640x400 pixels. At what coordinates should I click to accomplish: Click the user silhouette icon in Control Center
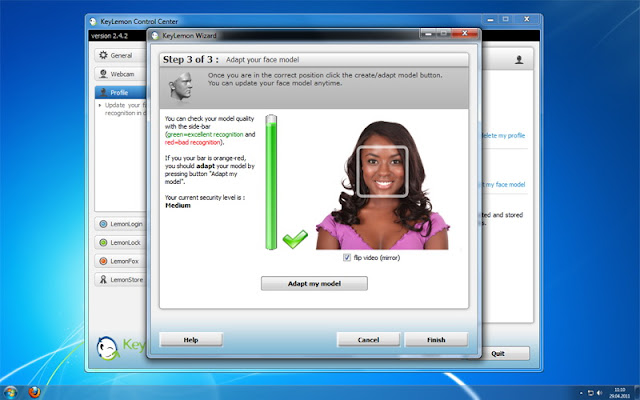click(x=519, y=60)
